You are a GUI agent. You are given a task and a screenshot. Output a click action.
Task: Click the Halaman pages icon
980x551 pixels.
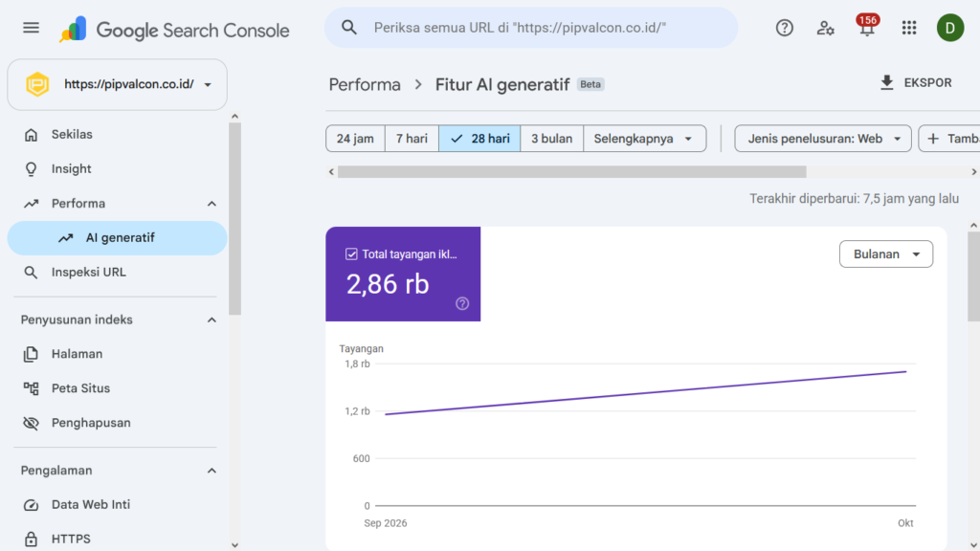[31, 354]
